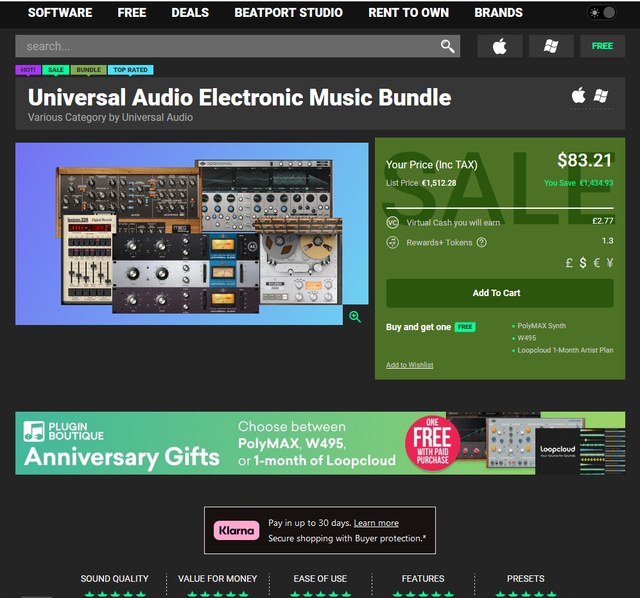Image resolution: width=640 pixels, height=598 pixels.
Task: Click 'Various Category by Universal Audio' text
Action: (x=110, y=118)
